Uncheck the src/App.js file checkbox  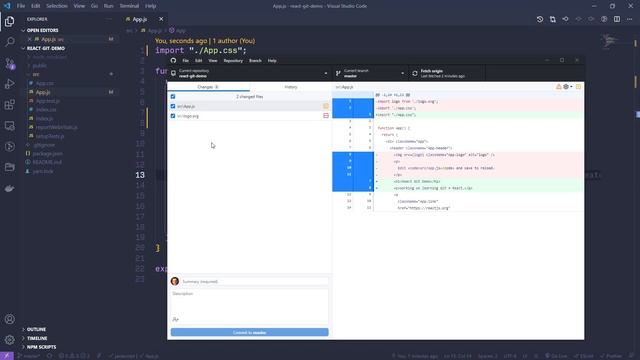pyautogui.click(x=173, y=106)
